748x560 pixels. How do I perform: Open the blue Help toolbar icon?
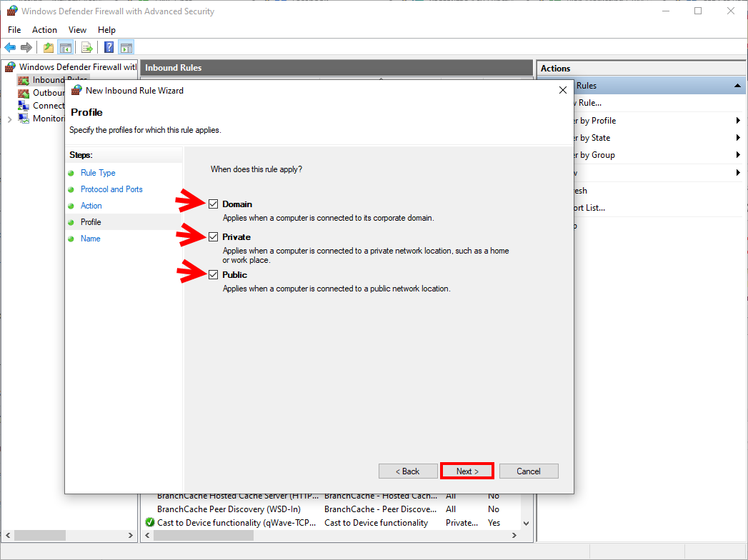click(x=109, y=47)
